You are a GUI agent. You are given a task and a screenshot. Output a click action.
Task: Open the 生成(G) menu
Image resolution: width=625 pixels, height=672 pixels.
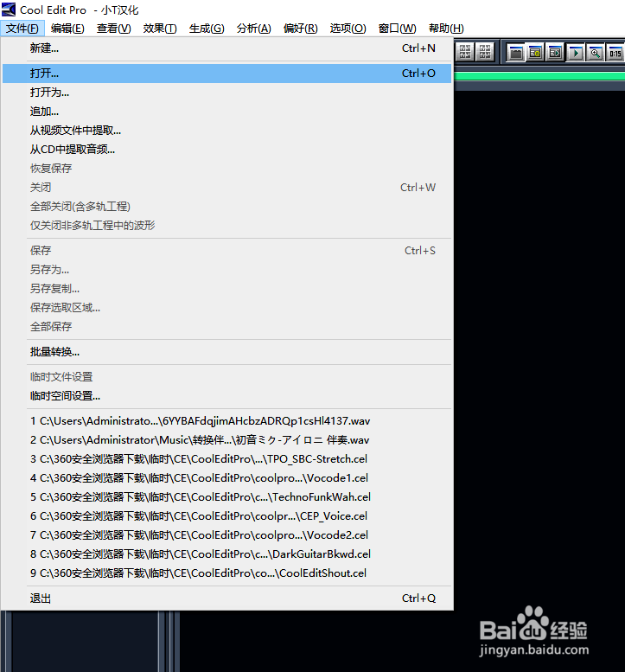[207, 29]
